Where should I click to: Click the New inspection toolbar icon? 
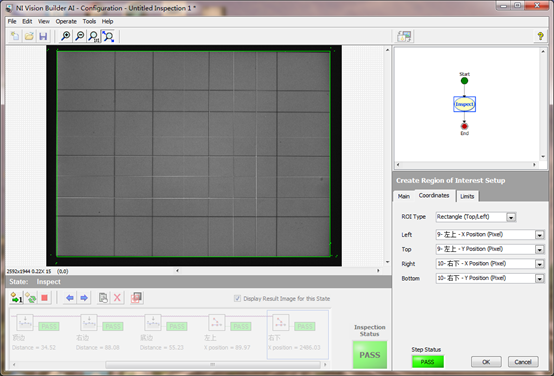15,36
